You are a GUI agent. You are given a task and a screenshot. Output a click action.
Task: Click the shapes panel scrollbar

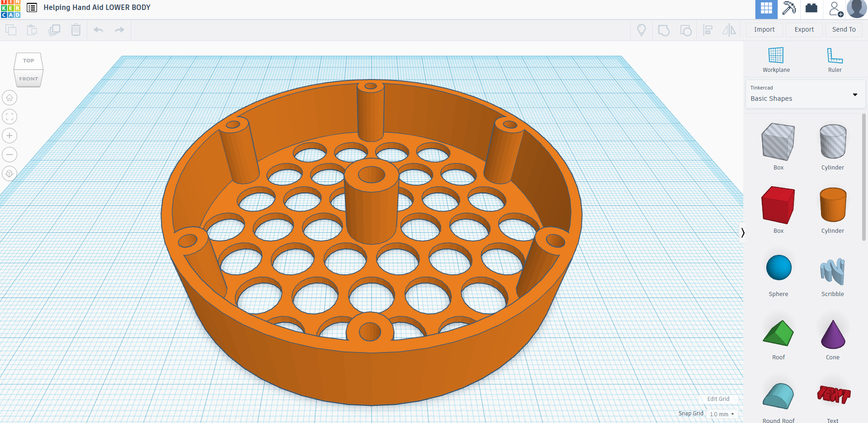tap(864, 176)
